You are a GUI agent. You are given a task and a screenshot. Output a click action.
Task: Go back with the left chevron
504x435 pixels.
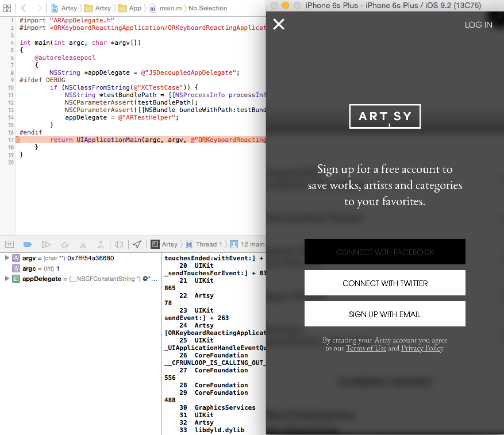point(24,8)
